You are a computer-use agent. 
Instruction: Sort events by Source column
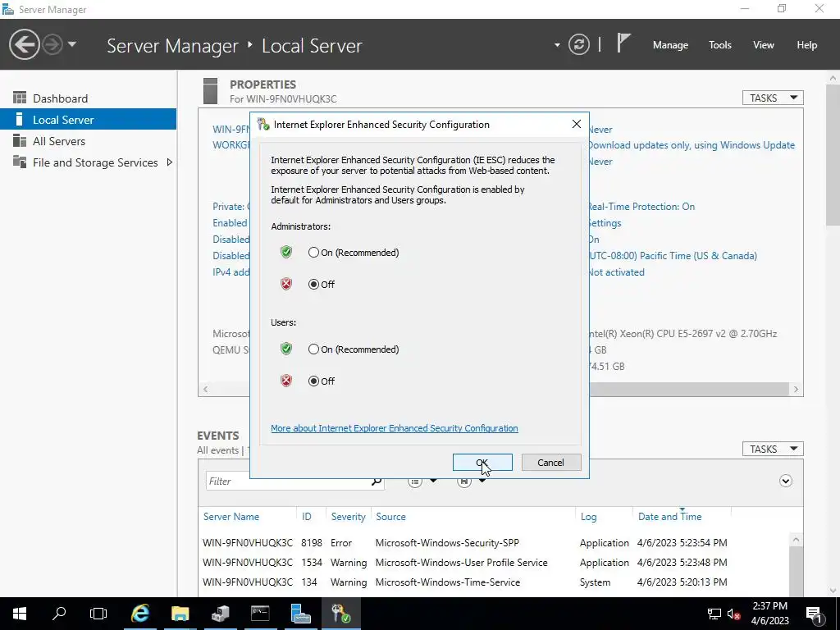[x=390, y=517]
